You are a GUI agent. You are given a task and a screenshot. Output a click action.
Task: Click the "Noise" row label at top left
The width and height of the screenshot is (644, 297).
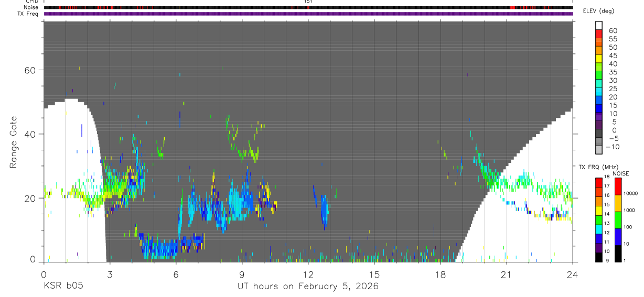pos(31,7)
